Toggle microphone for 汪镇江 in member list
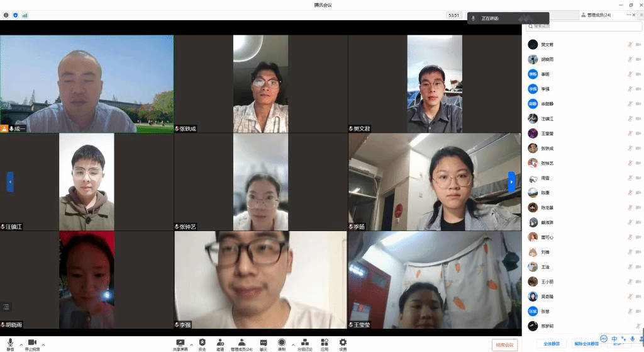Screen dimensions: 644x352 [630, 118]
